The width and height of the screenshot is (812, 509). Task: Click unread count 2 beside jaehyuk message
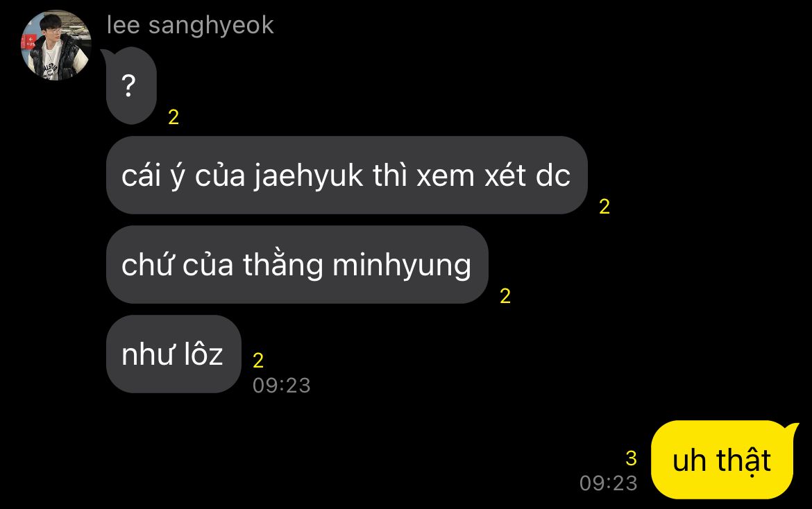(604, 207)
